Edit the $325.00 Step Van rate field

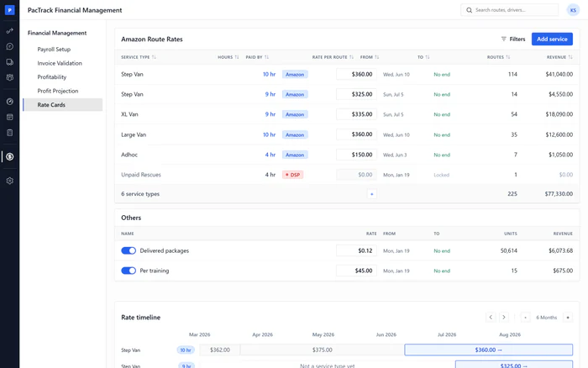(x=356, y=94)
